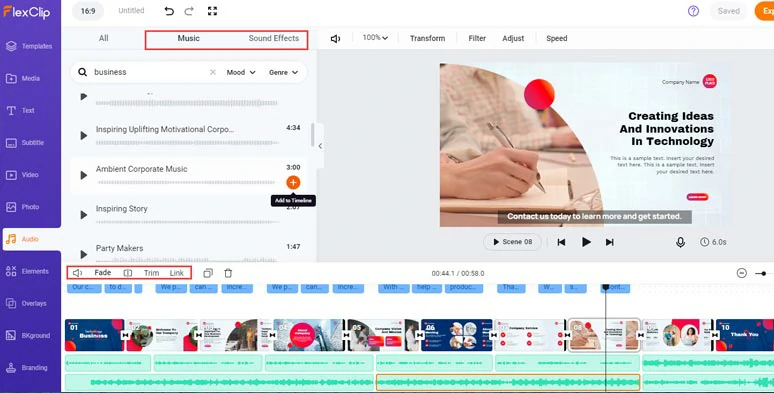Open the Transform option
Screen dimensions: 774x393
pos(427,38)
